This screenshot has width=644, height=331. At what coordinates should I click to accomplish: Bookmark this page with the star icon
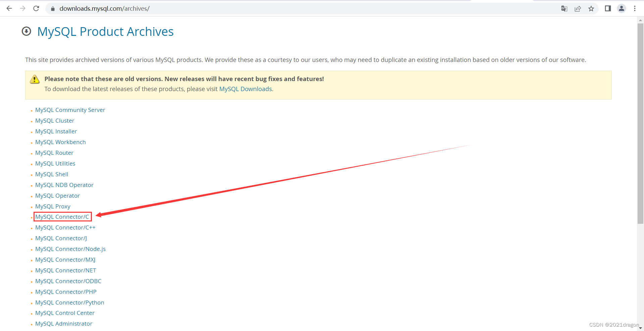[x=591, y=9]
